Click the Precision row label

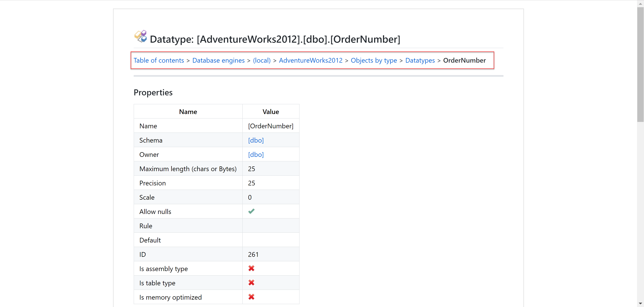[152, 183]
